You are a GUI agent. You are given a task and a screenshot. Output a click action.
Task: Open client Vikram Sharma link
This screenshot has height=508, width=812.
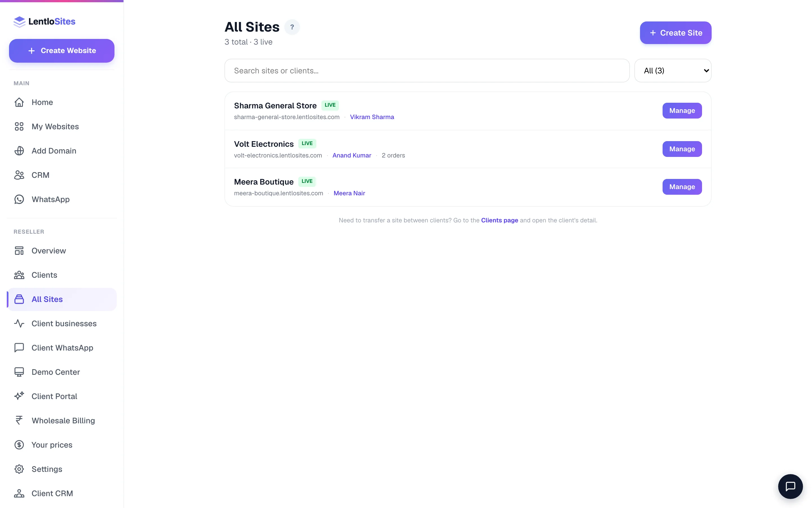point(372,117)
